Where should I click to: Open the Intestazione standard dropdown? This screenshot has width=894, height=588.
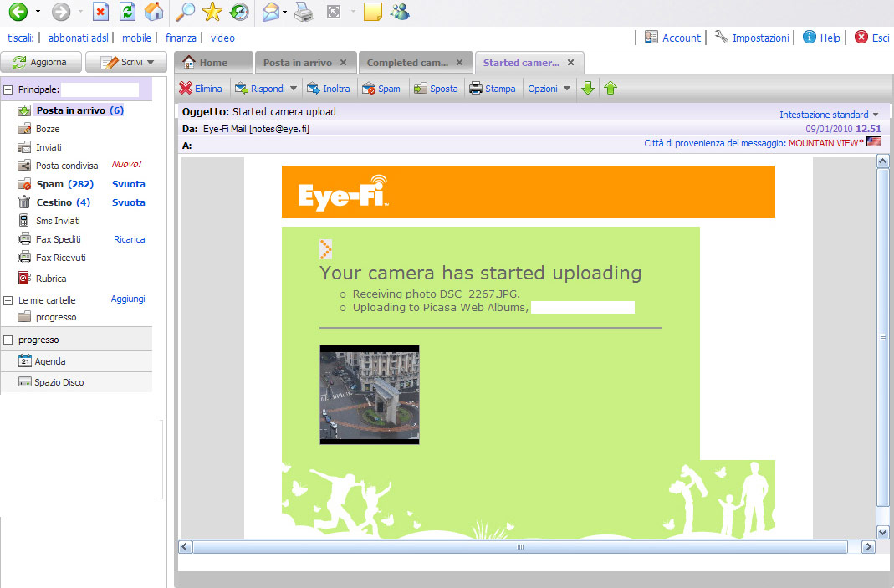point(829,115)
